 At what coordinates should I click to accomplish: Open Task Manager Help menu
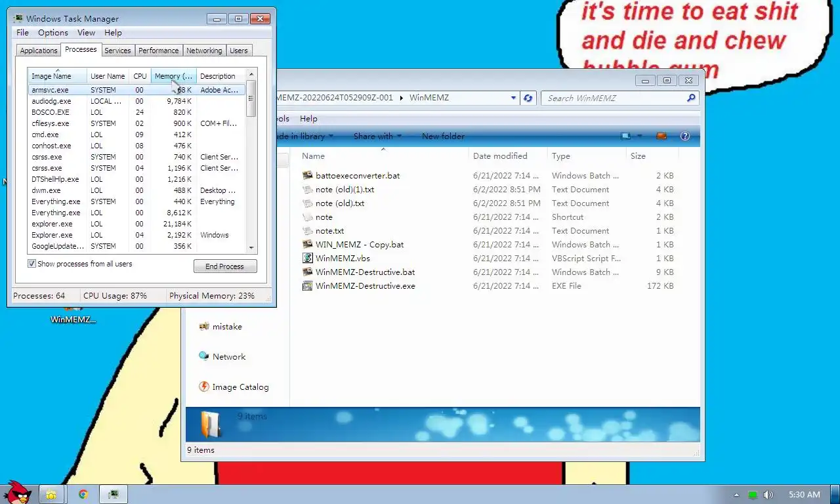113,33
